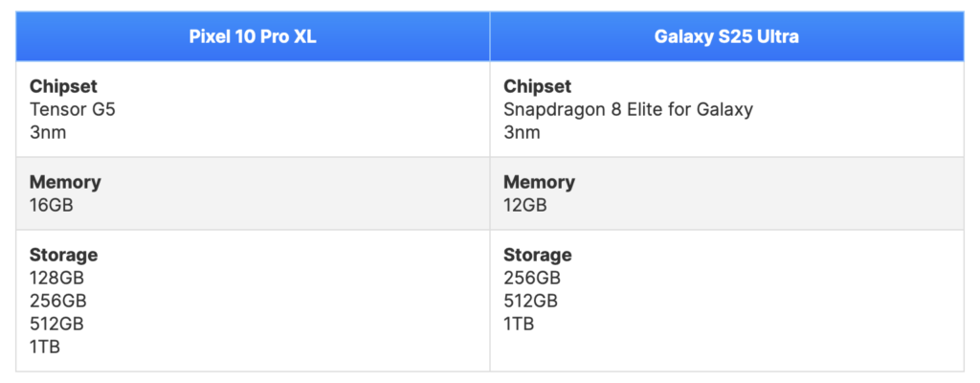980x383 pixels.
Task: Click 256GB in the Galaxy storage list
Action: 532,278
